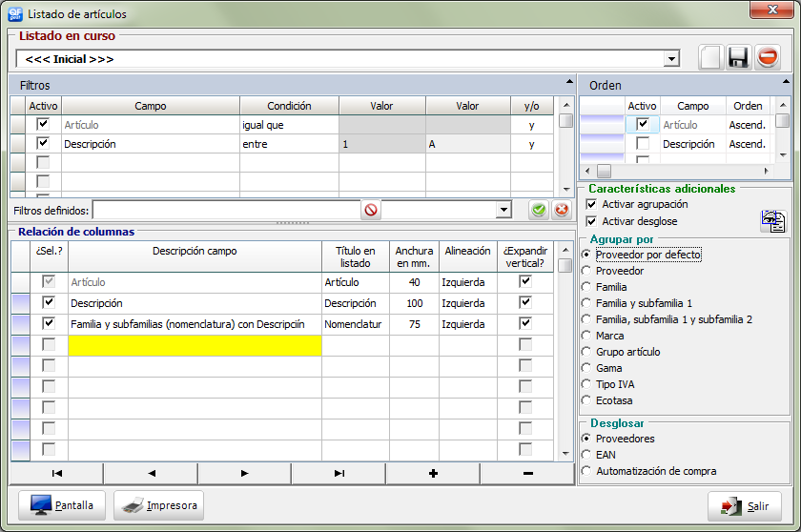
Task: Click the 'entre' condition cell
Action: (289, 144)
